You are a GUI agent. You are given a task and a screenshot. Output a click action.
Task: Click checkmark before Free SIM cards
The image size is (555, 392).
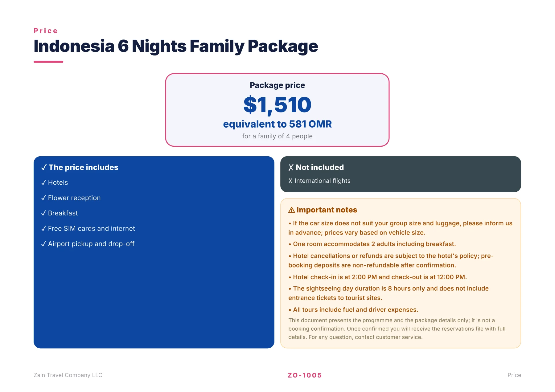click(43, 228)
